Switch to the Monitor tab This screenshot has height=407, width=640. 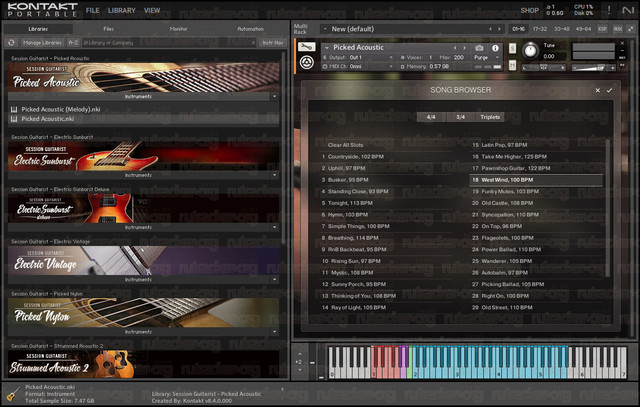pos(178,29)
